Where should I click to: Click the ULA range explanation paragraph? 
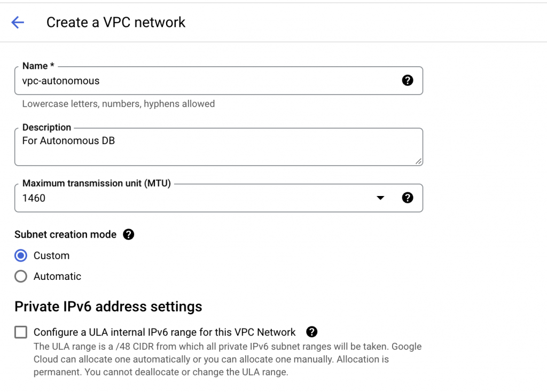click(x=228, y=359)
